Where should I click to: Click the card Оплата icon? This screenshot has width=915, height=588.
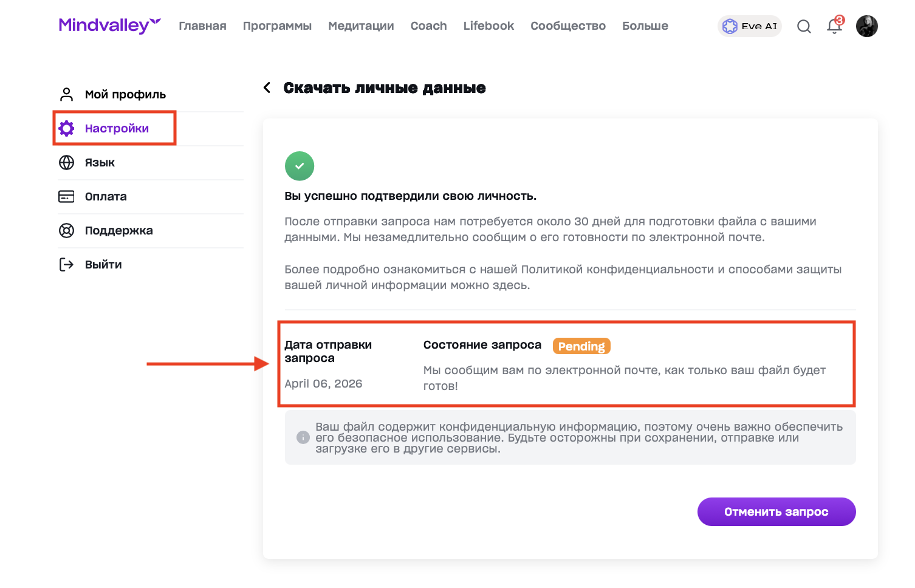(66, 196)
